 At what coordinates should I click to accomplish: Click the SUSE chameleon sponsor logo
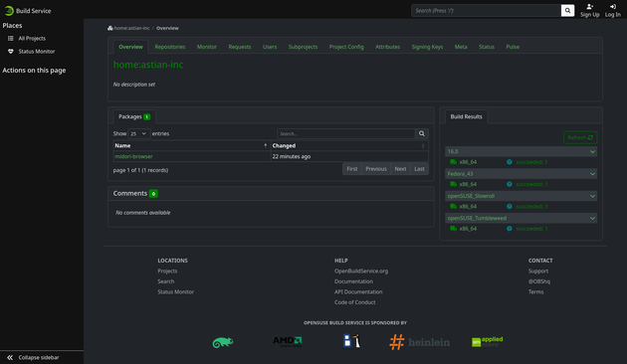[x=223, y=342]
